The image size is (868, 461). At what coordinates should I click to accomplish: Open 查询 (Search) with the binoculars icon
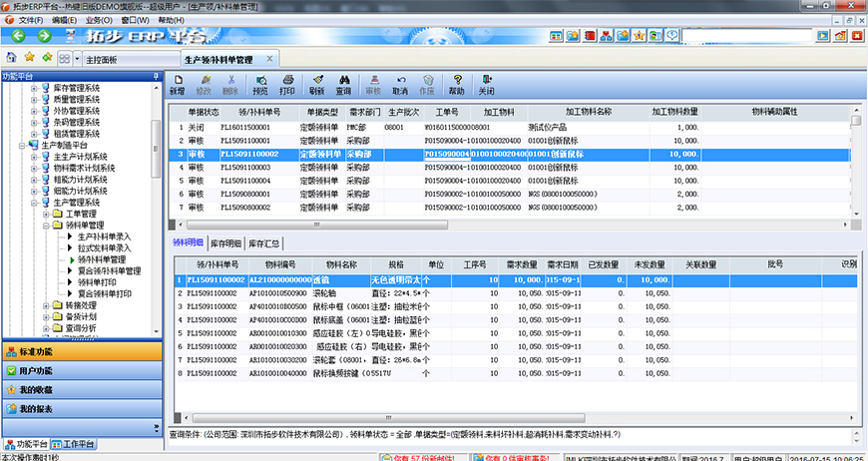[343, 84]
